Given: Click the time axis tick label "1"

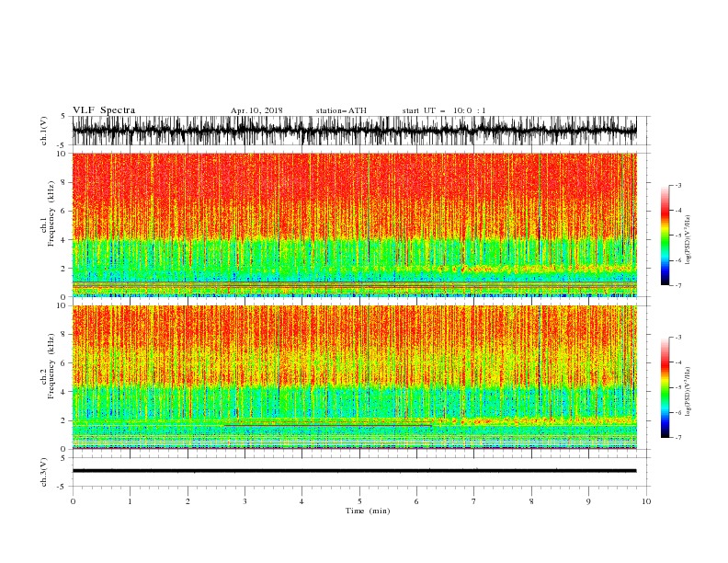Looking at the screenshot, I should 130,501.
